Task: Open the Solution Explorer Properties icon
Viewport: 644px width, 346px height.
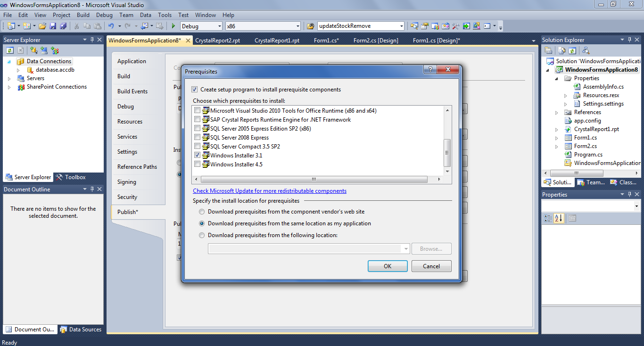Action: tap(548, 50)
